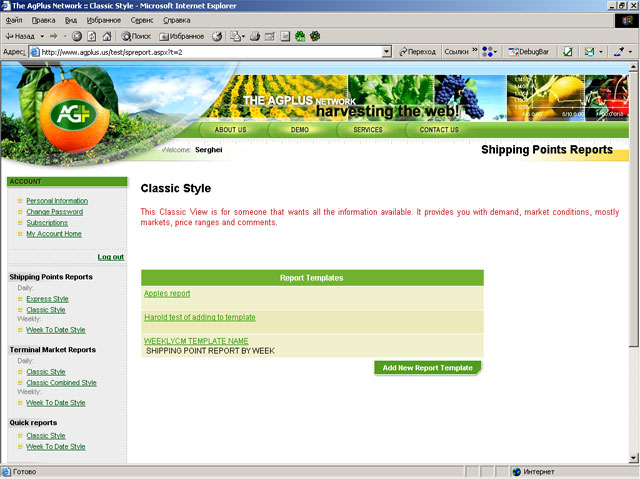Open the Сервис menu
This screenshot has width=640, height=480.
point(142,20)
